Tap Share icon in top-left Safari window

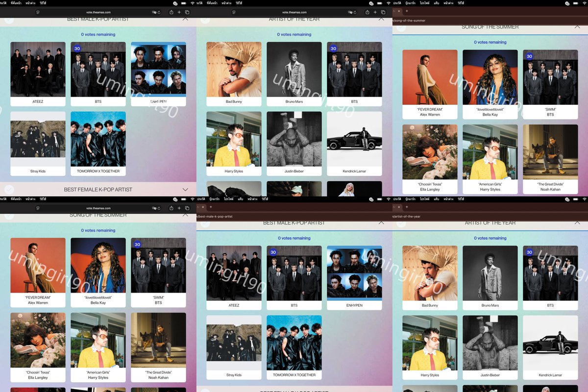point(171,12)
